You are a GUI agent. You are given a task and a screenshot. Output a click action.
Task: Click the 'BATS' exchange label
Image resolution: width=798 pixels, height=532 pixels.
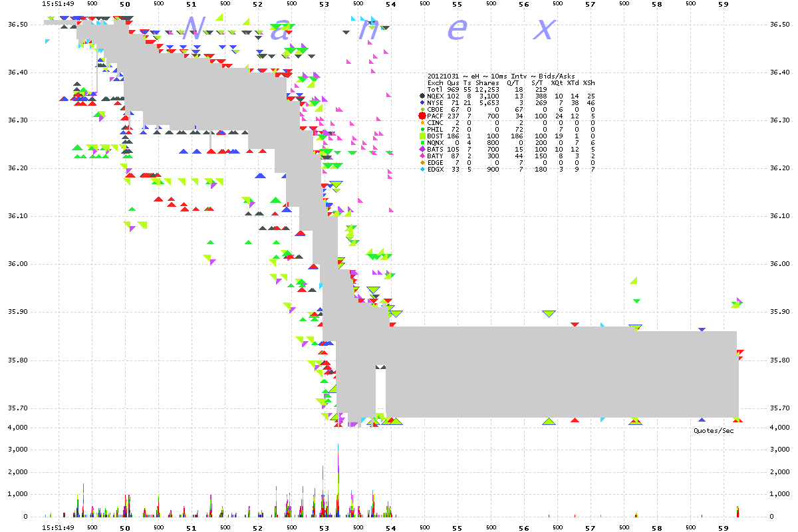[x=435, y=150]
